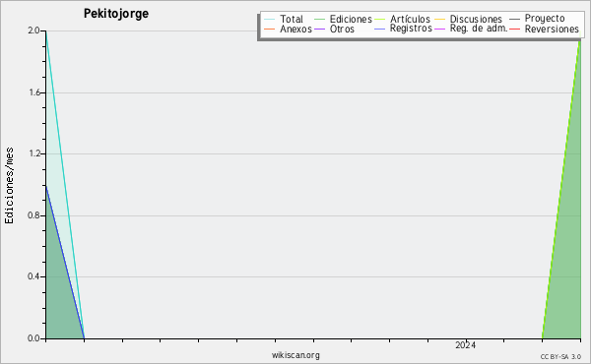Select the Proyecto legend entry
This screenshot has height=364, width=591.
[537, 19]
